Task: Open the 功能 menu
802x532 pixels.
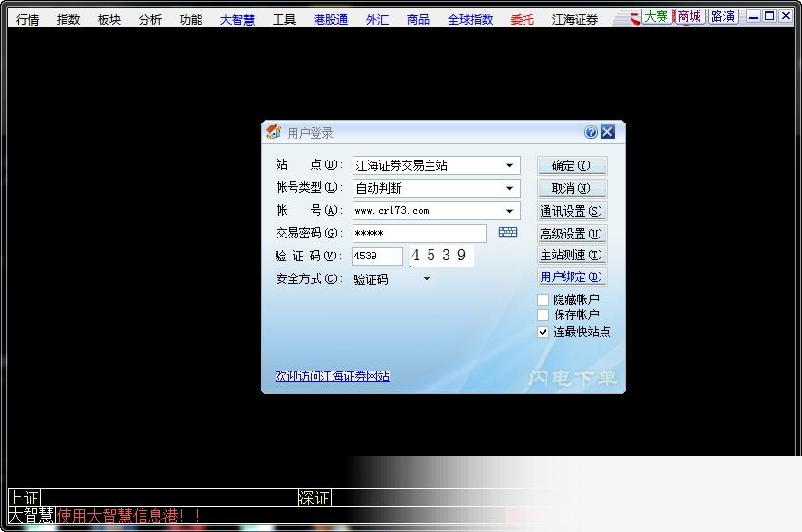Action: [x=191, y=19]
